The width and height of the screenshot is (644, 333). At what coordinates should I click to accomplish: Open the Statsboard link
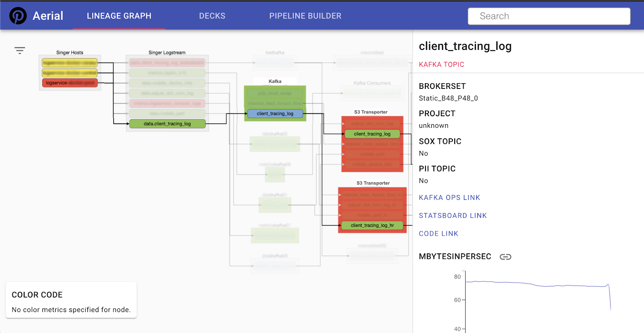tap(453, 216)
